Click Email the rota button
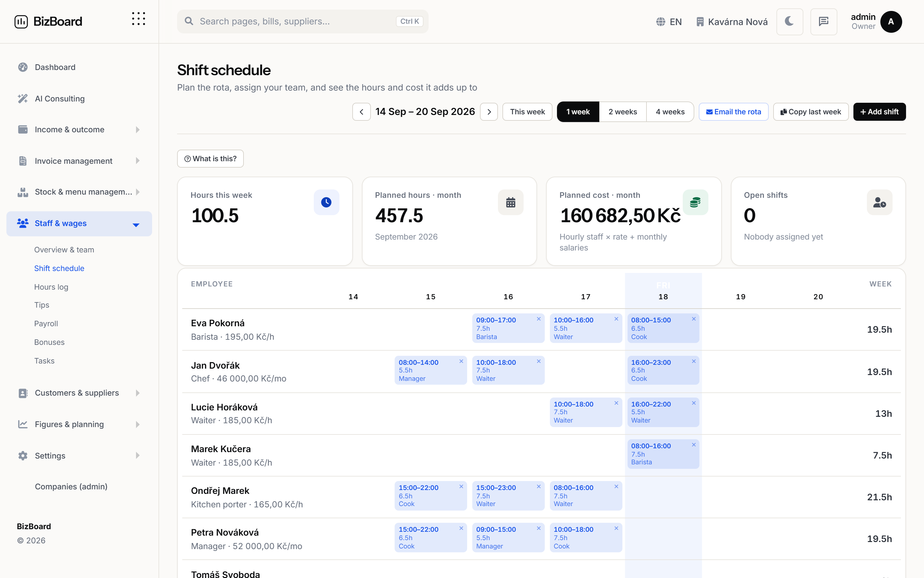Screen dimensions: 924x578 point(733,112)
